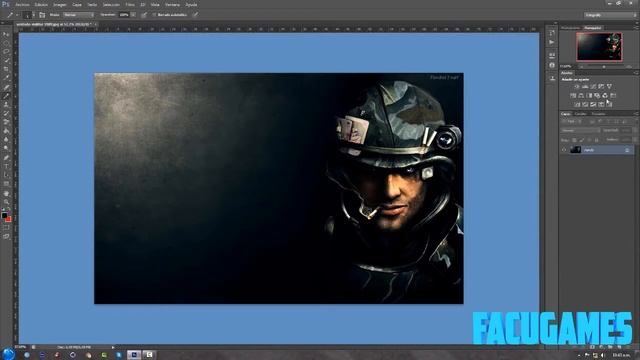This screenshot has height=360, width=640.
Task: Select the Move tool
Action: coord(6,34)
